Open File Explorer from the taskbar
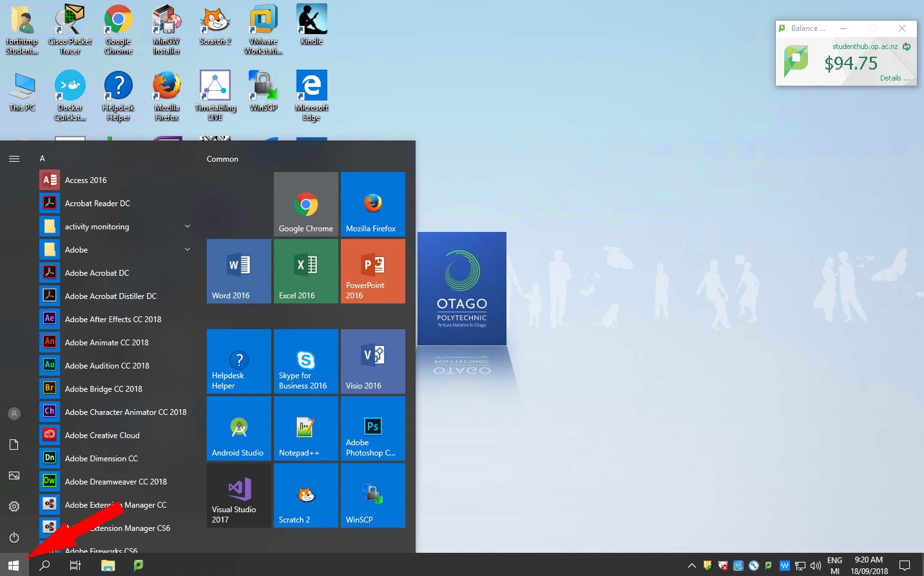The height and width of the screenshot is (576, 924). point(108,565)
